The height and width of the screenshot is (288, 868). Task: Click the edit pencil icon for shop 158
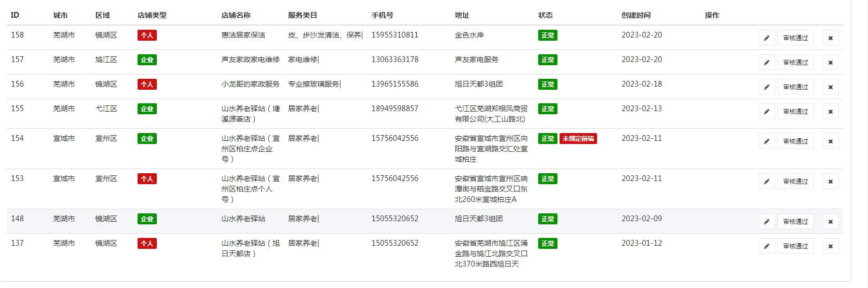click(766, 38)
